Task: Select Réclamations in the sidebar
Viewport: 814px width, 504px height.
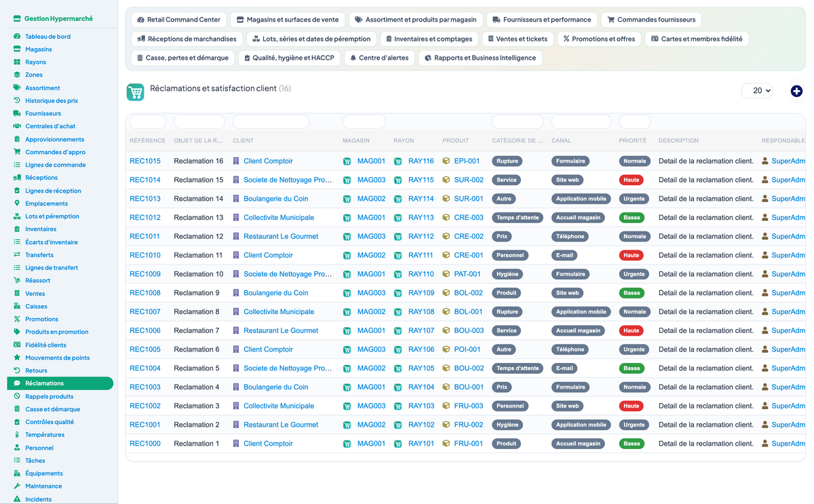Action: click(x=60, y=383)
